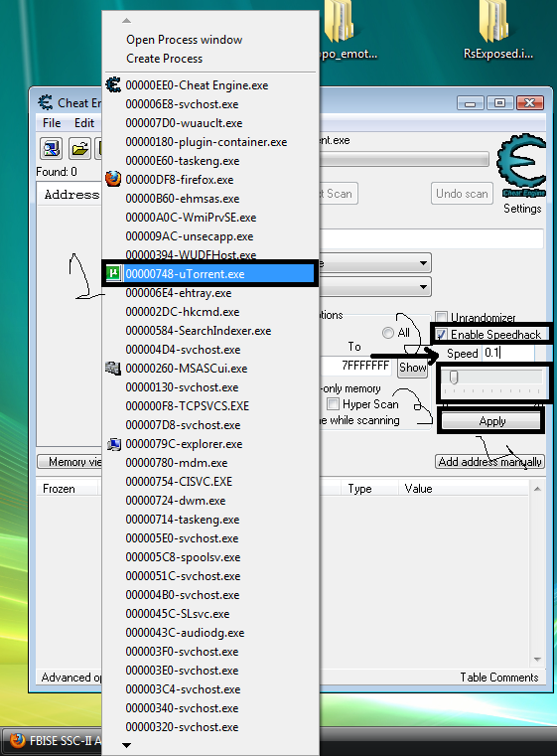
Task: Choose Create Process menu entry
Action: (164, 59)
